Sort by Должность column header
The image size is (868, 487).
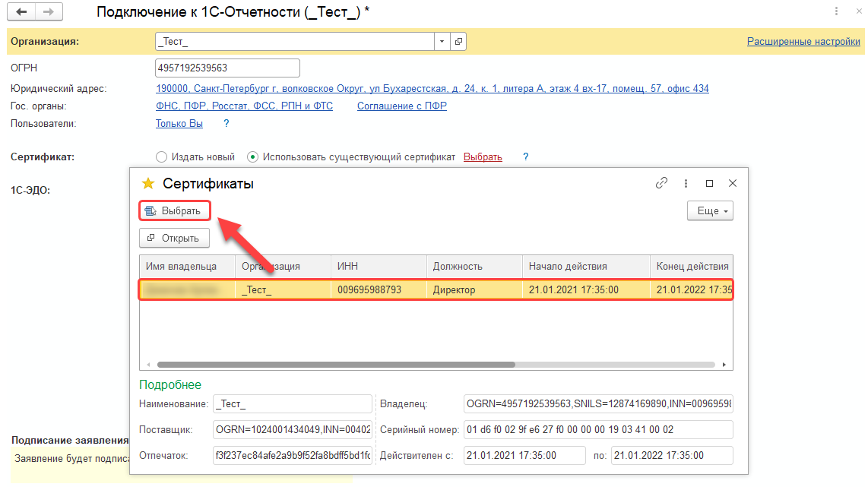click(x=474, y=267)
